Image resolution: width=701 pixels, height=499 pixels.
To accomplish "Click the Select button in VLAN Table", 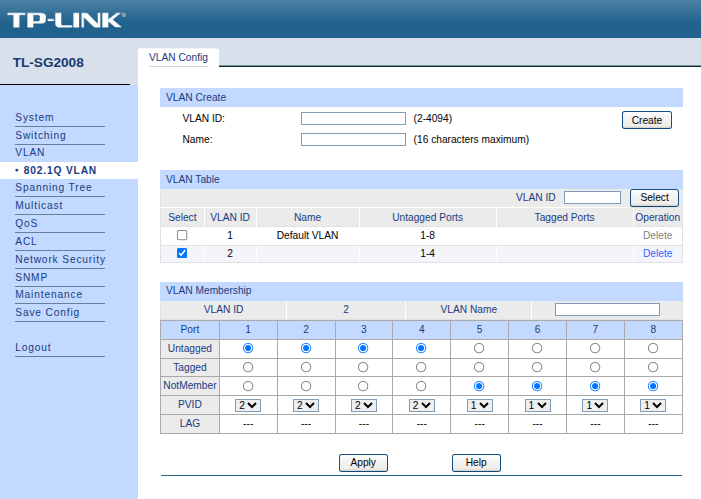I will 654,197.
